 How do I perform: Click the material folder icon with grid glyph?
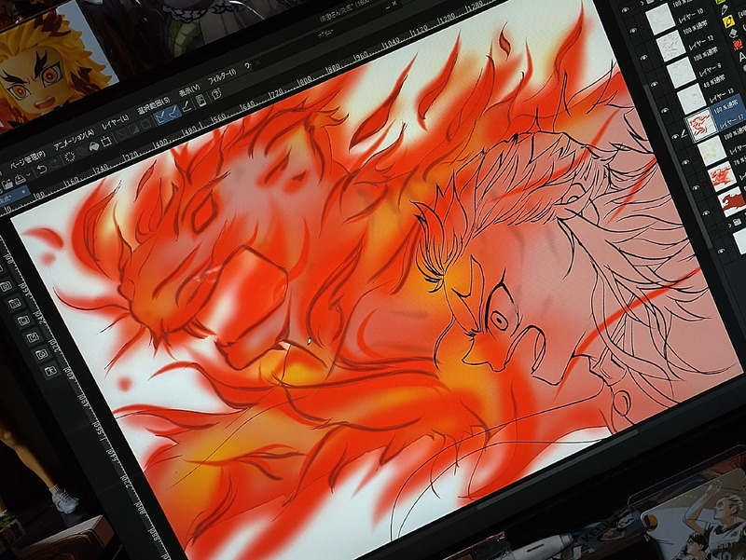click(x=15, y=303)
